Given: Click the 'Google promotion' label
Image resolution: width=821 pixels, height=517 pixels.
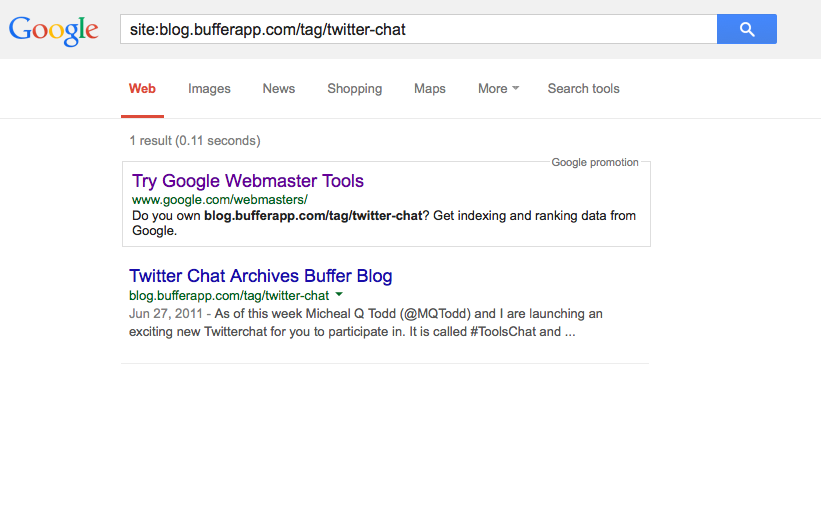Looking at the screenshot, I should coord(595,162).
